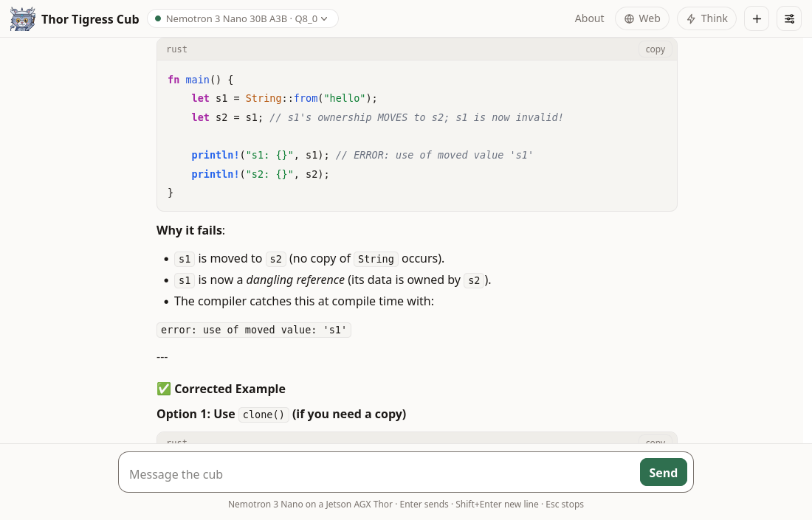
Task: Copy the first rust code block
Action: pos(655,49)
